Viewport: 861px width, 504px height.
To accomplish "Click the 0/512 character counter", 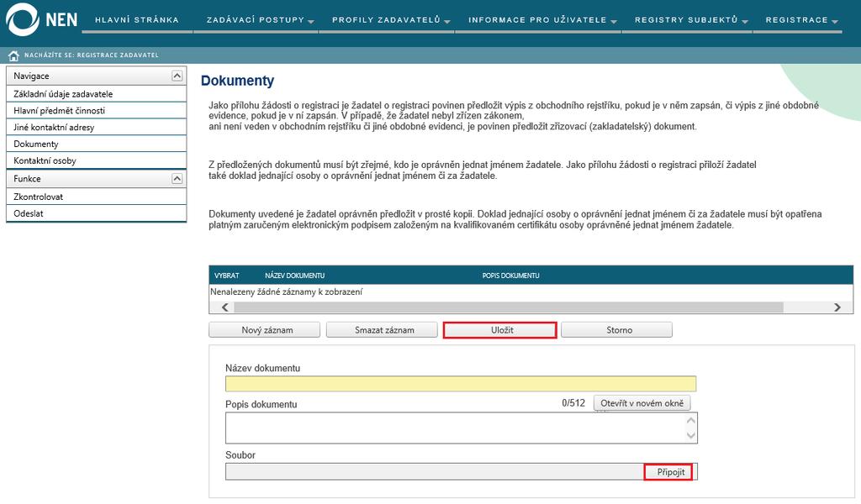I will click(x=573, y=403).
